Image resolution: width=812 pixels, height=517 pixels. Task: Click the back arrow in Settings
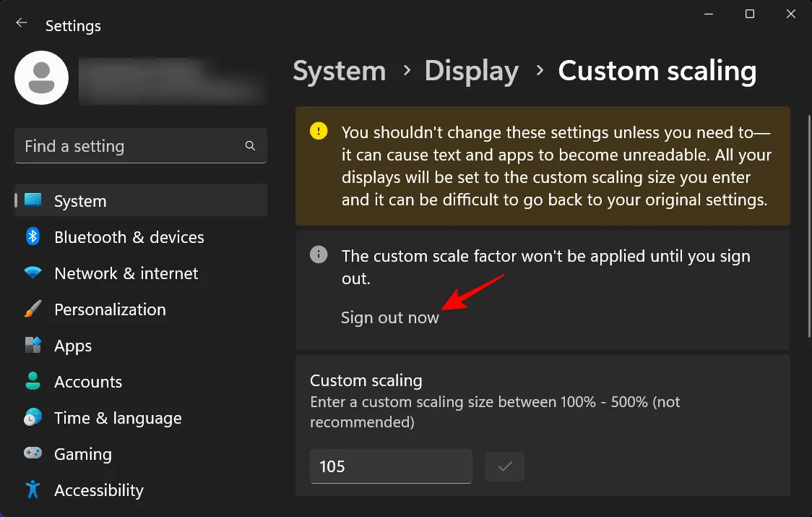22,23
